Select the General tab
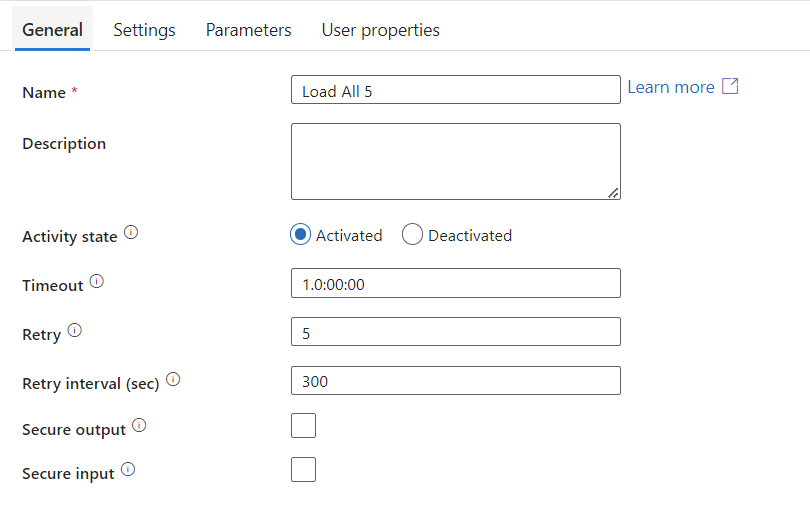This screenshot has width=810, height=508. (52, 30)
